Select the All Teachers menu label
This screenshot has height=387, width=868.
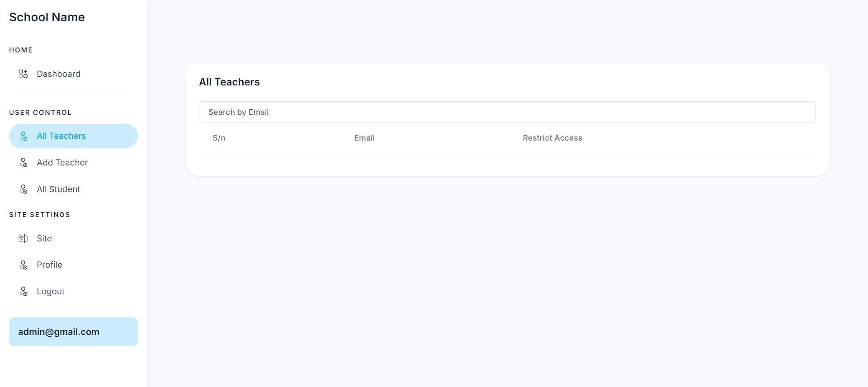(x=61, y=136)
